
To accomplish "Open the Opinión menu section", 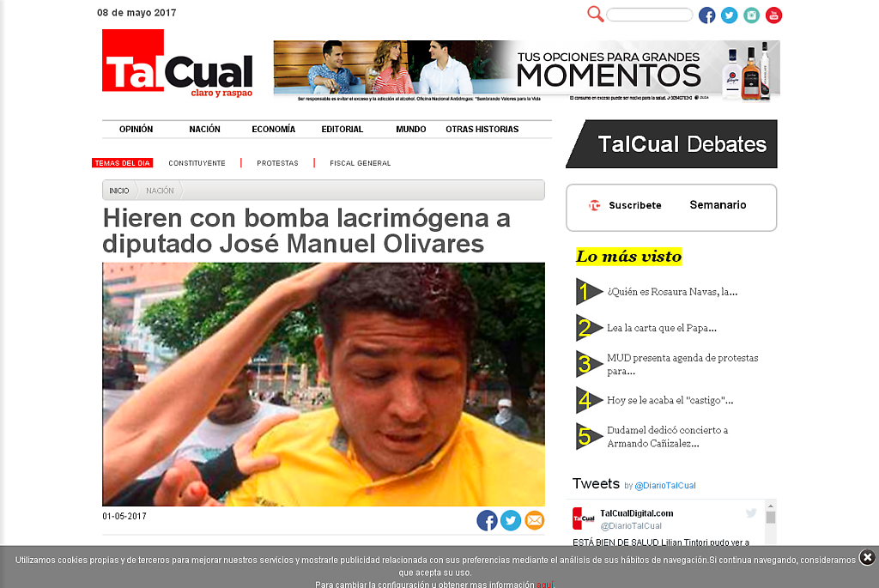I will [136, 130].
